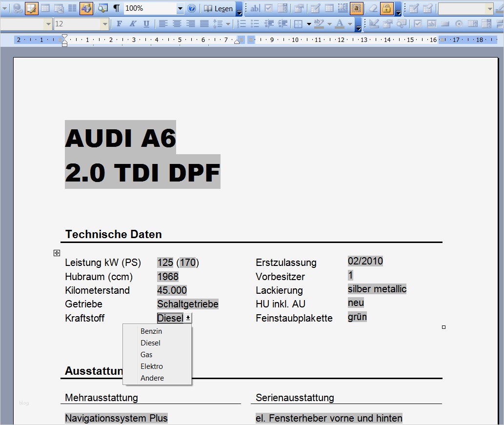Protect the form with the lock icon
This screenshot has width=504, height=425.
[386, 8]
